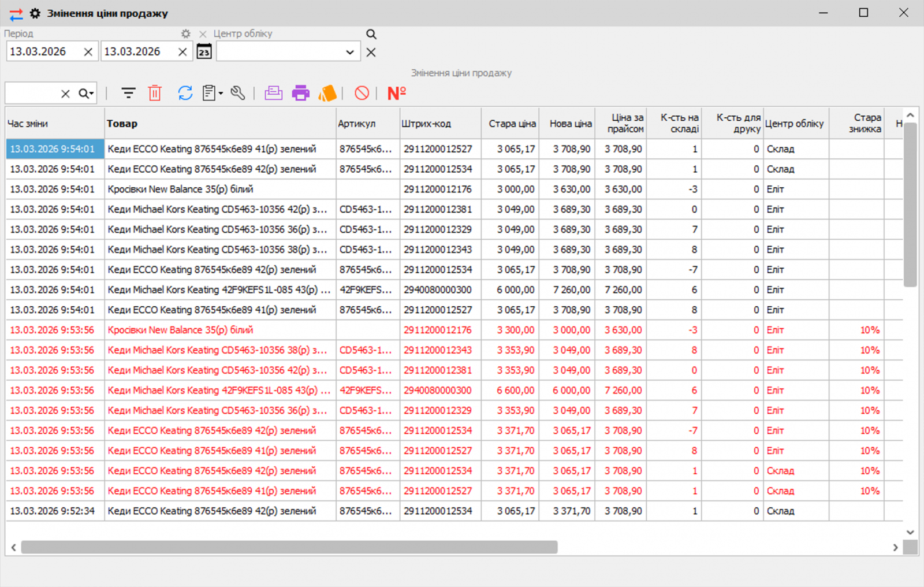Click the red prohibition circle icon
Image resolution: width=924 pixels, height=587 pixels.
click(362, 93)
